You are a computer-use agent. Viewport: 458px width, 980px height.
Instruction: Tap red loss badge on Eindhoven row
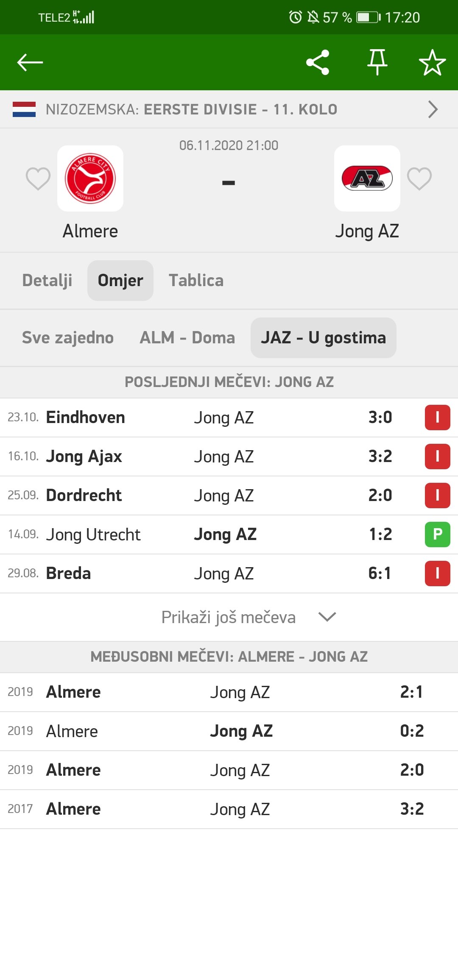[438, 418]
